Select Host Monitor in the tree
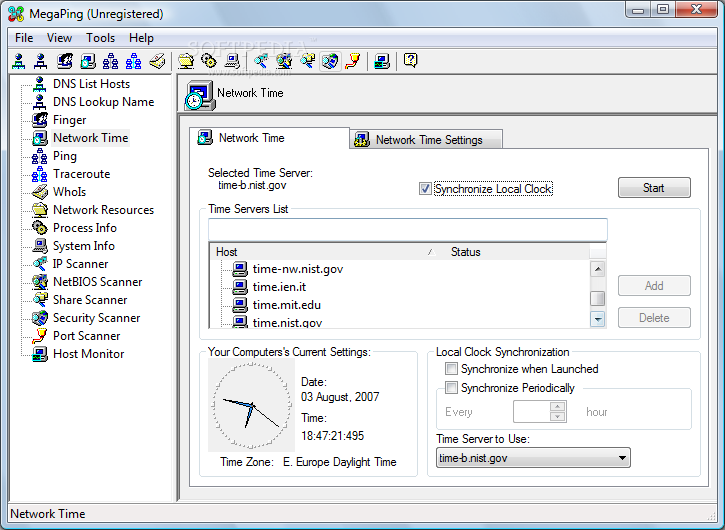This screenshot has width=725, height=530. [88, 354]
